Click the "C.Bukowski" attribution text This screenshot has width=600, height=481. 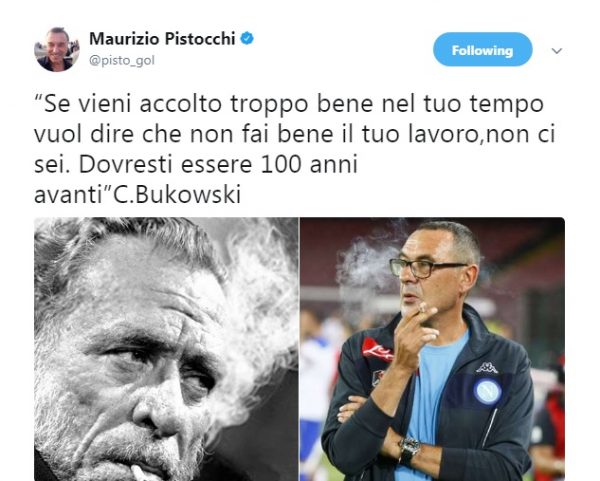177,195
